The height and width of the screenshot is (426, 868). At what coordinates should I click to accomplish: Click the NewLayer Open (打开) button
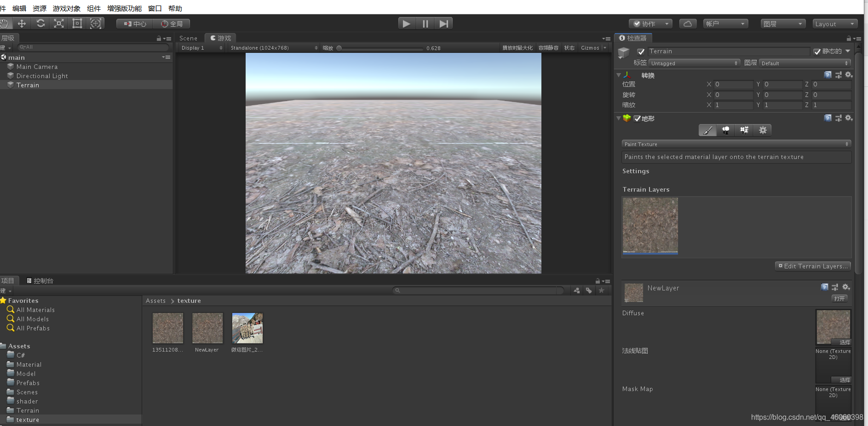point(839,299)
